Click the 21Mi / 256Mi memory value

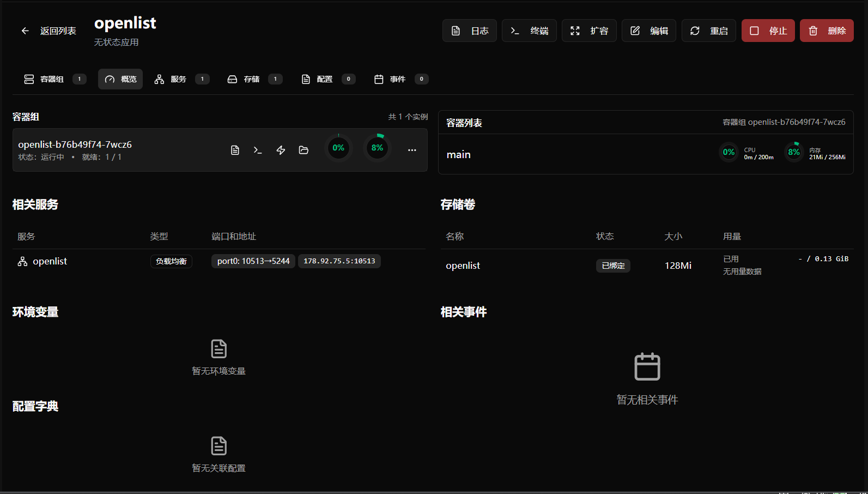(827, 157)
